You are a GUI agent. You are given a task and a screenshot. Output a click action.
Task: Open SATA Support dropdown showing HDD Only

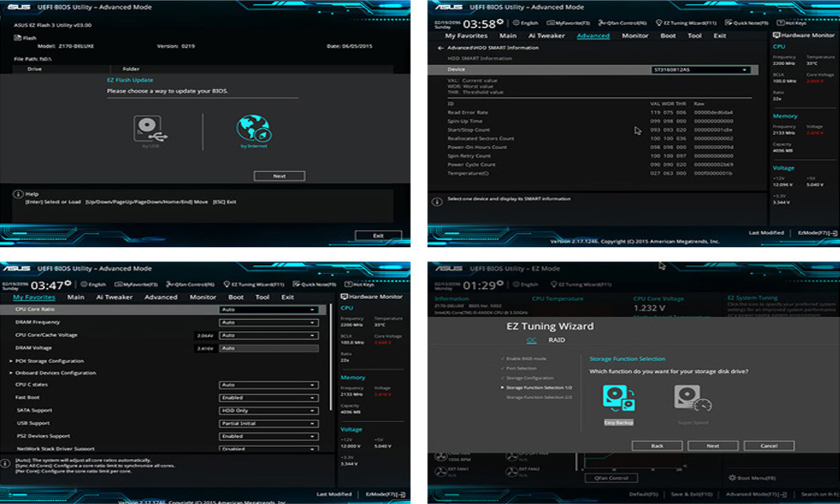269,410
